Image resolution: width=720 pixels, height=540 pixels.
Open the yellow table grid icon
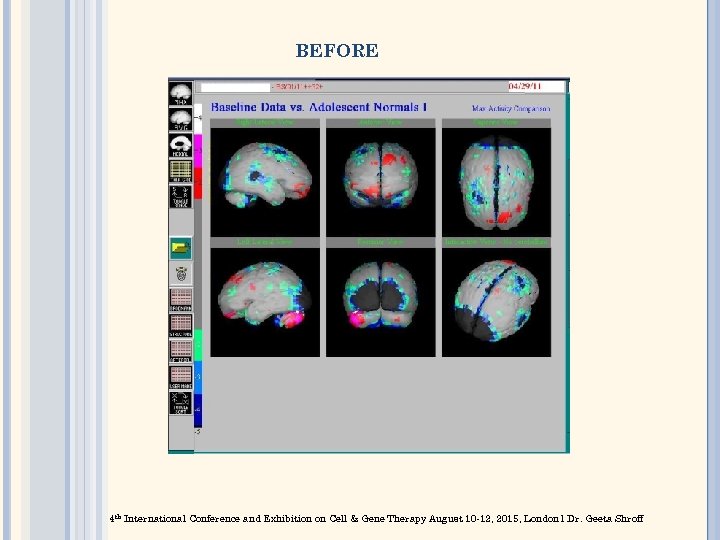coord(180,171)
